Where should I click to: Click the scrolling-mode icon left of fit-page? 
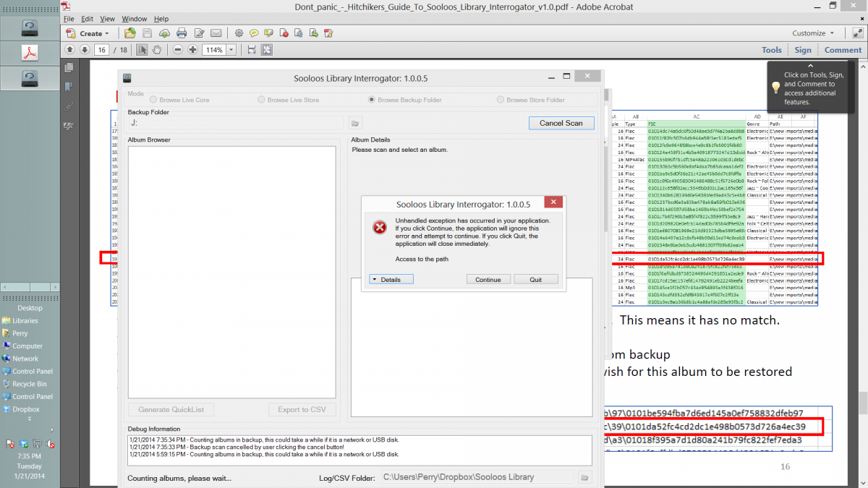(x=252, y=50)
